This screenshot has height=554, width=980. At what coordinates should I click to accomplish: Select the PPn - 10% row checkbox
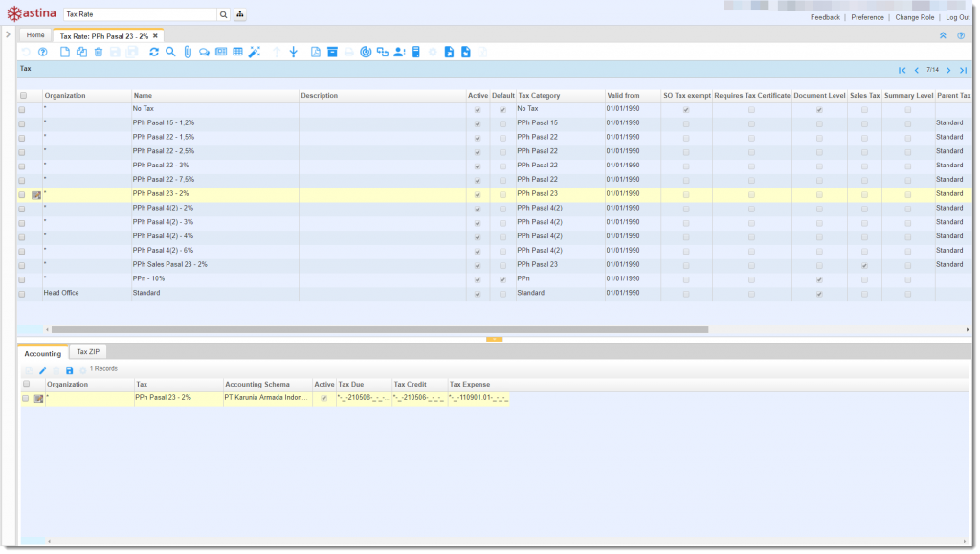22,279
